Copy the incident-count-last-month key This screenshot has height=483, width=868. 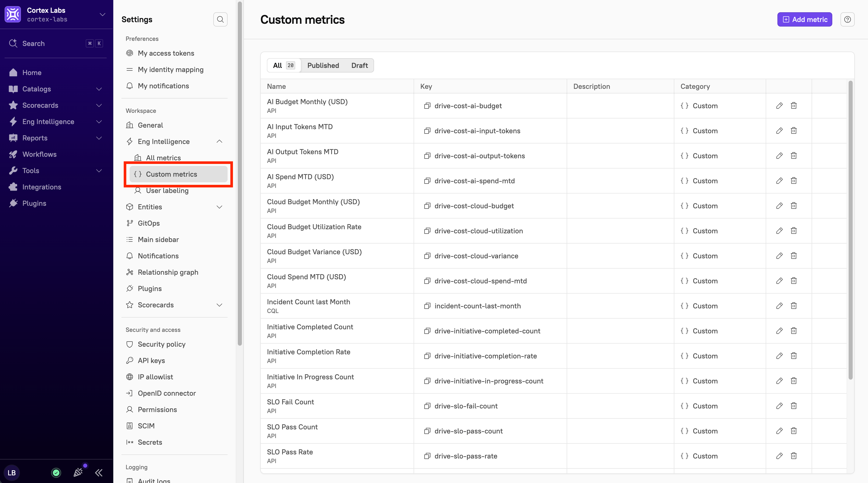[427, 306]
